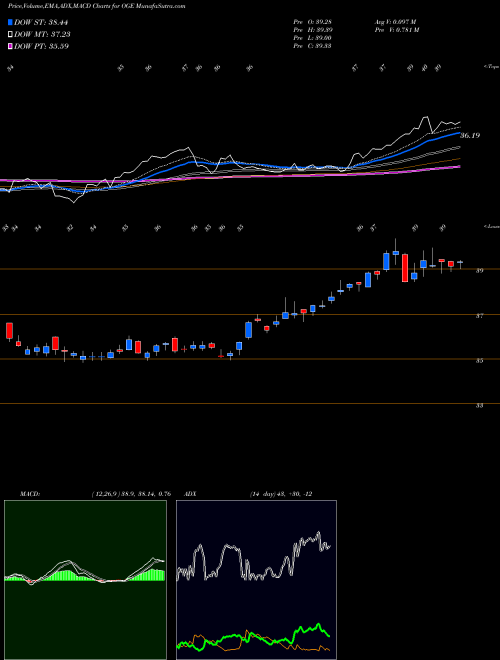Click the chart title mentioning OGE MunafaSutra.com

(x=96, y=6)
